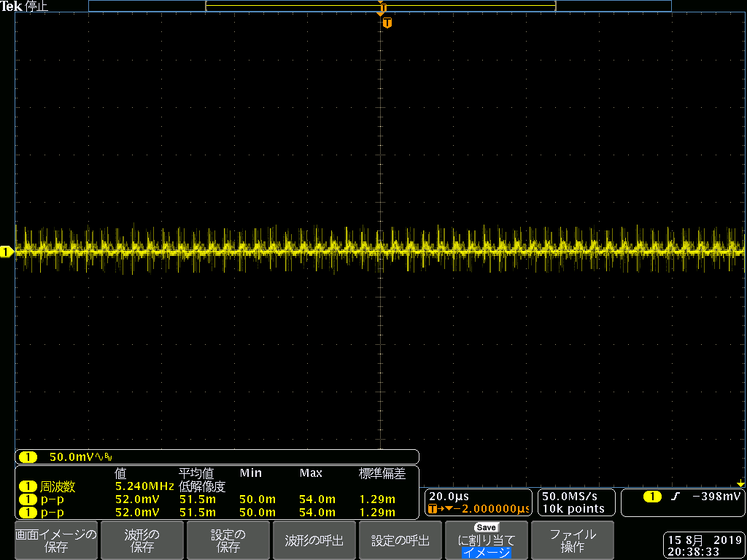
Task: Click the rising edge trigger slope icon
Action: point(675,497)
